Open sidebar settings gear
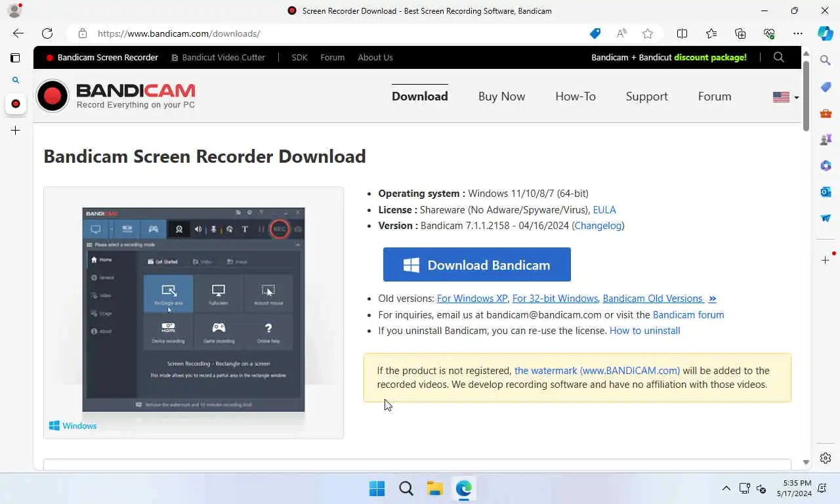 pyautogui.click(x=826, y=458)
